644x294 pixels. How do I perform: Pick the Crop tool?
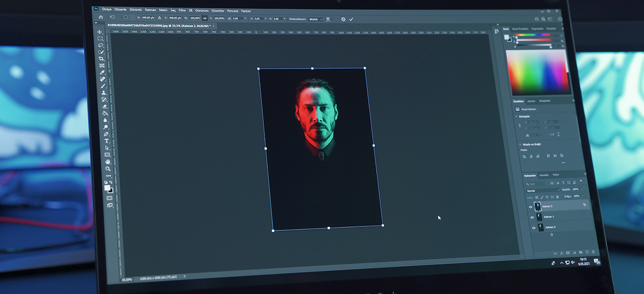101,59
